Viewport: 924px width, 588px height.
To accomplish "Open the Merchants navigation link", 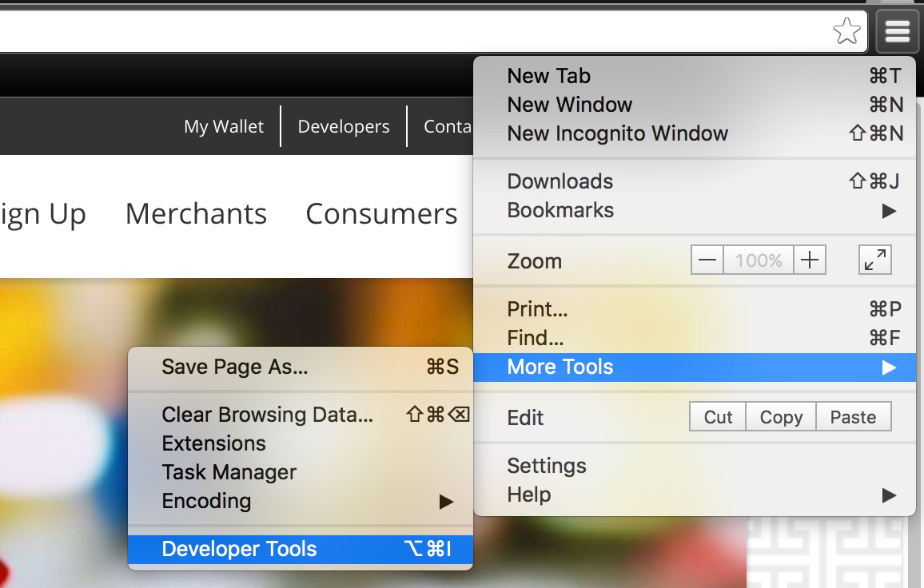I will [197, 213].
